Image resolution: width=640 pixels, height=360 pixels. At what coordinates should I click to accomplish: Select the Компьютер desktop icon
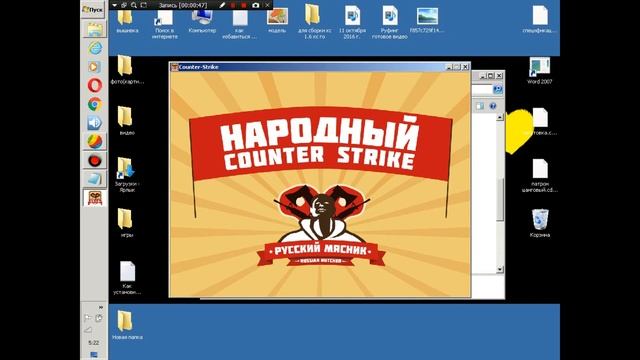click(x=202, y=21)
